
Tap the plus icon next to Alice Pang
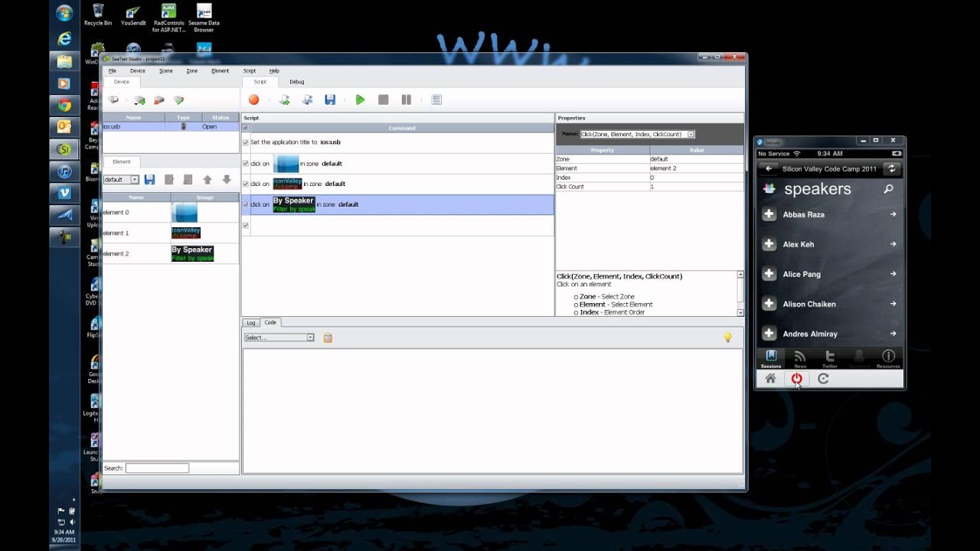pyautogui.click(x=769, y=274)
